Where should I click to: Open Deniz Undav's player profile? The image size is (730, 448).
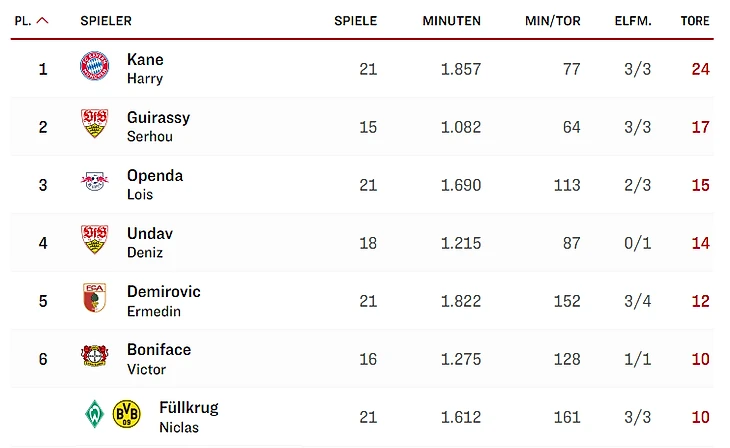coord(149,242)
